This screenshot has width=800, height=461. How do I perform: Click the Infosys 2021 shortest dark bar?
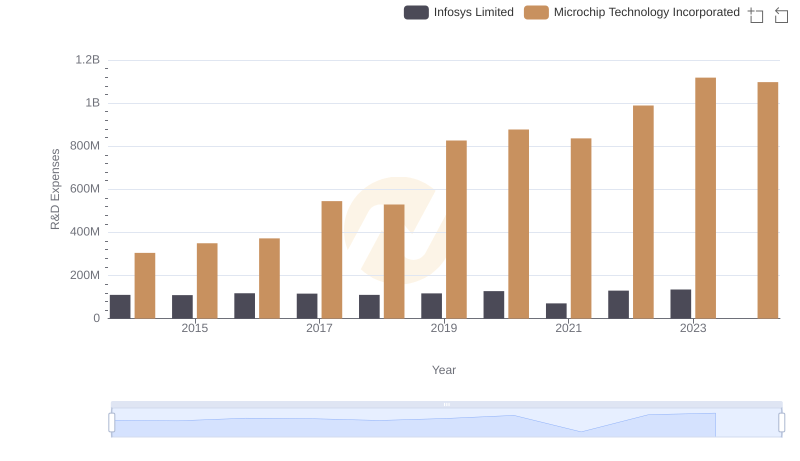click(x=556, y=311)
